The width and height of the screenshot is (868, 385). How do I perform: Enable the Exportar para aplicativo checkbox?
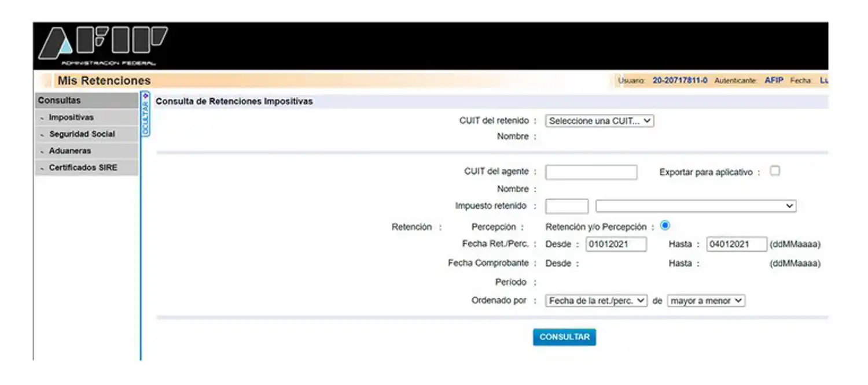tap(775, 171)
